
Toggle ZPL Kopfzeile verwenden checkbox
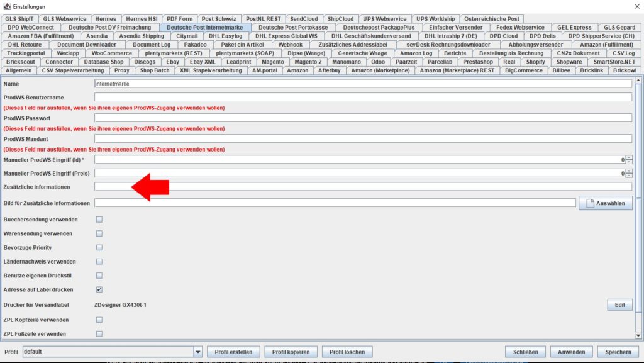(x=99, y=320)
